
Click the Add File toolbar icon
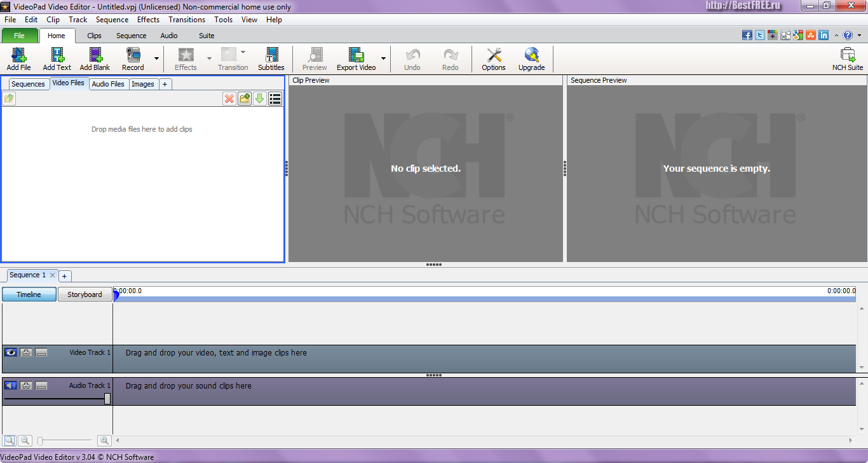click(x=18, y=55)
